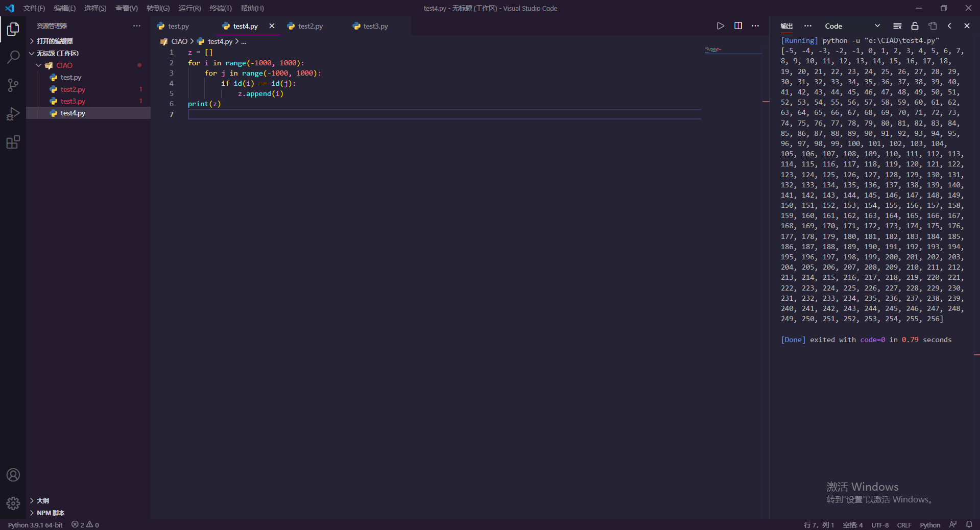The image size is (980, 530).
Task: Click CIAO in the breadcrumb
Action: [179, 41]
